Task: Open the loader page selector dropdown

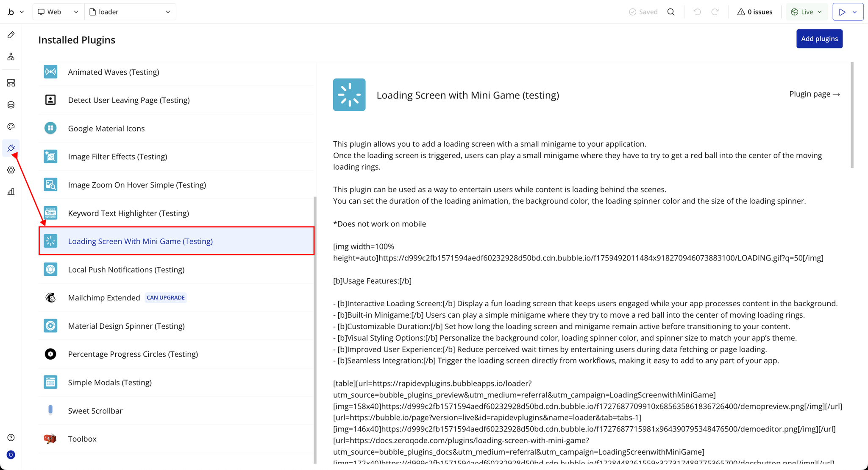Action: pos(130,12)
